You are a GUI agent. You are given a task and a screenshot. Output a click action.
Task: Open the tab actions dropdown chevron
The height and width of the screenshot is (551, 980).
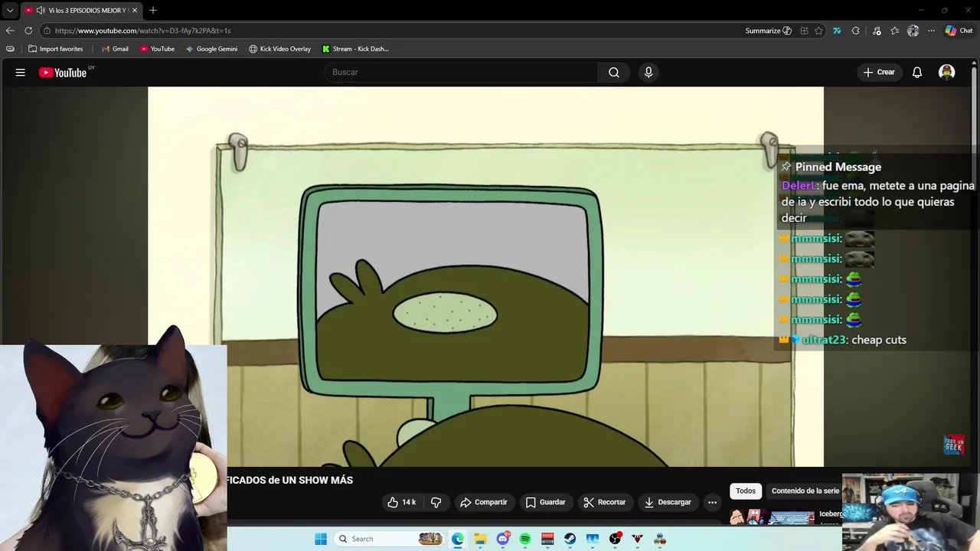click(x=10, y=11)
